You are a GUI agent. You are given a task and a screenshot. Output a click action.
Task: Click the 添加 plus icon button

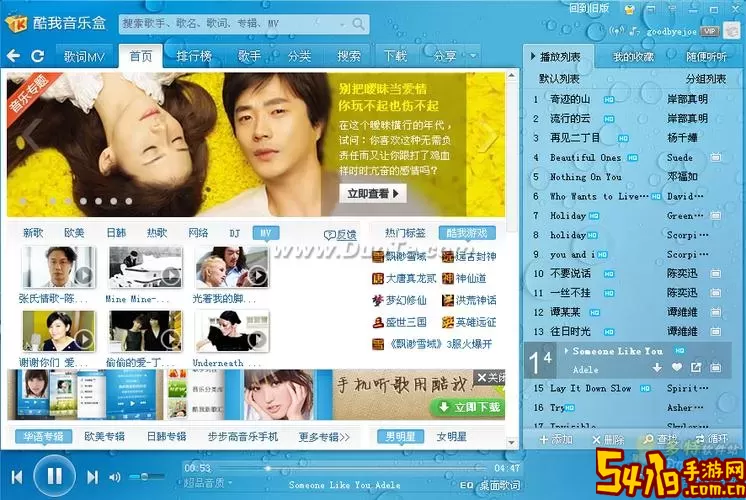pos(556,439)
